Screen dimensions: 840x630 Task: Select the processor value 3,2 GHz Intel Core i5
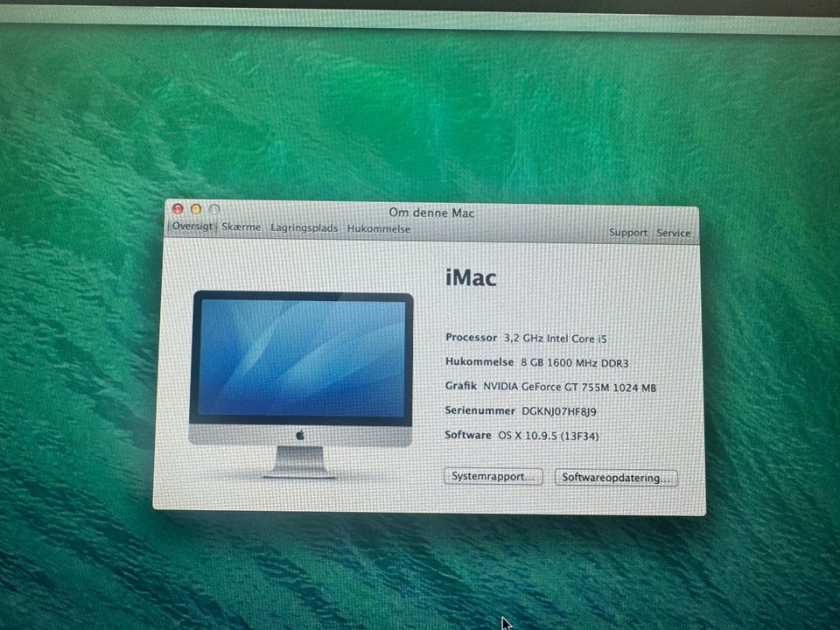coord(555,339)
